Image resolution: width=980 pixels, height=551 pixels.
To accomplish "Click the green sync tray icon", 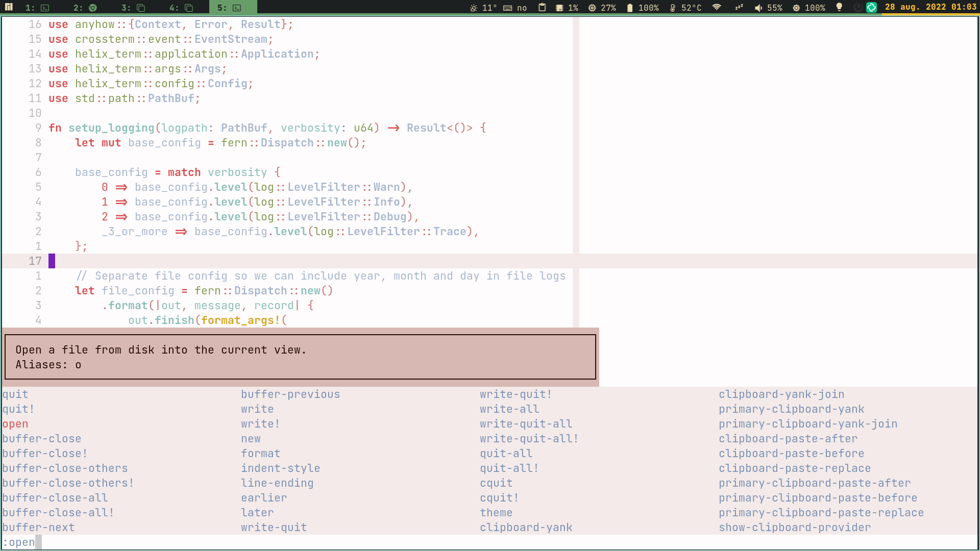I will [871, 7].
